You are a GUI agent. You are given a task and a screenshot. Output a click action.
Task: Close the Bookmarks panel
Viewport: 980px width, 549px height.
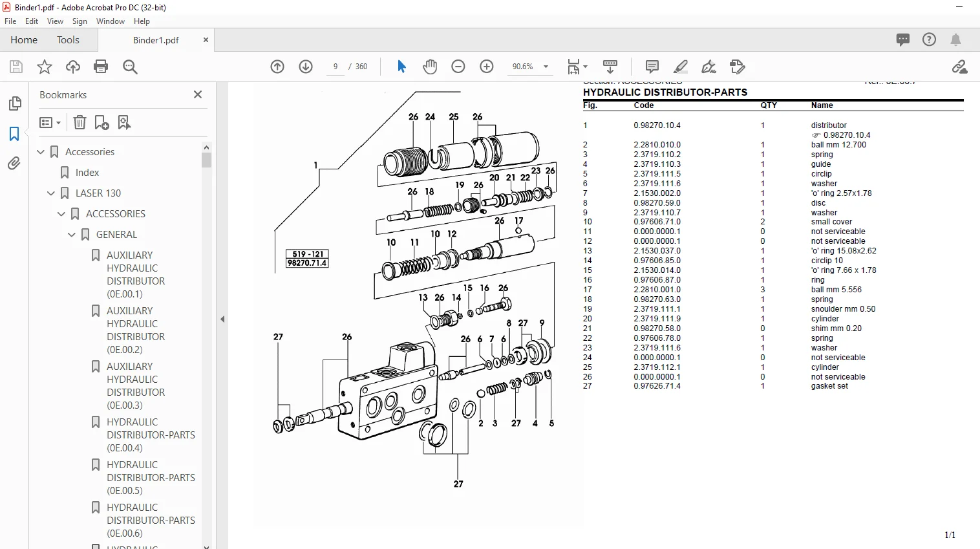[x=198, y=94]
